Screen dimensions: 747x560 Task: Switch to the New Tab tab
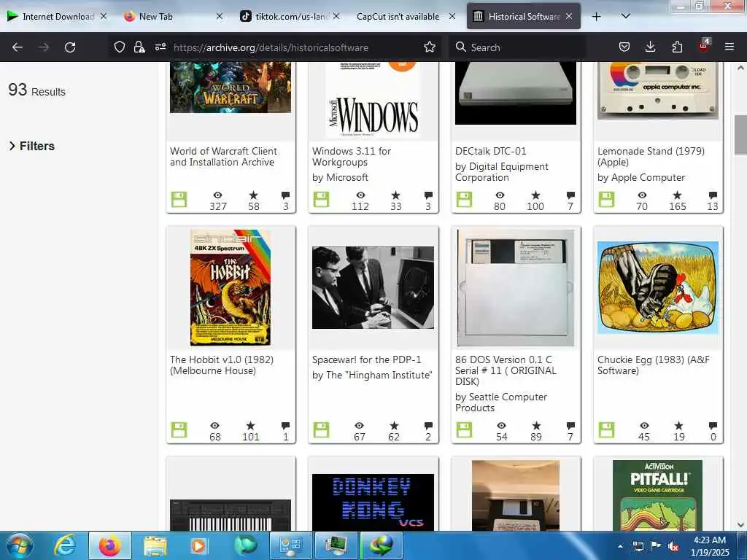(172, 17)
